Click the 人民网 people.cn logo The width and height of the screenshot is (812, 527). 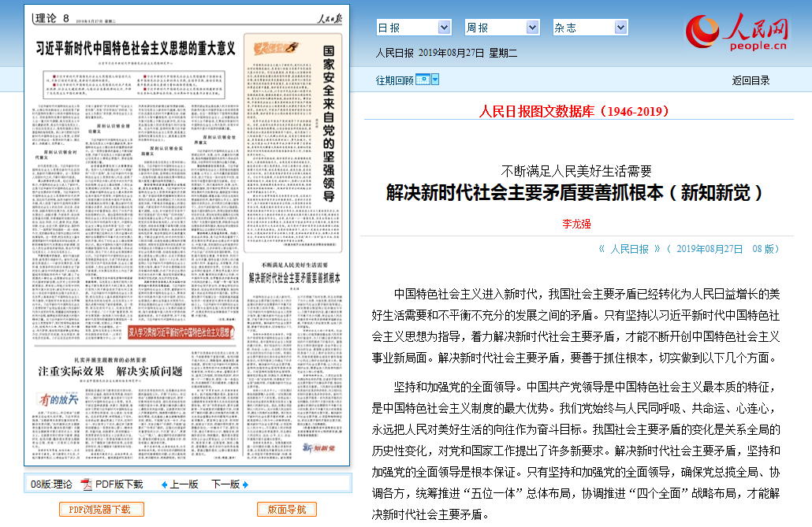pyautogui.click(x=736, y=32)
